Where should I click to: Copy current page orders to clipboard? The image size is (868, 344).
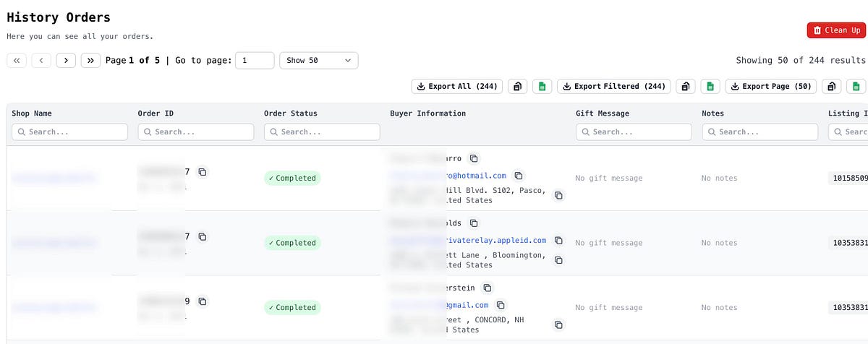(832, 87)
